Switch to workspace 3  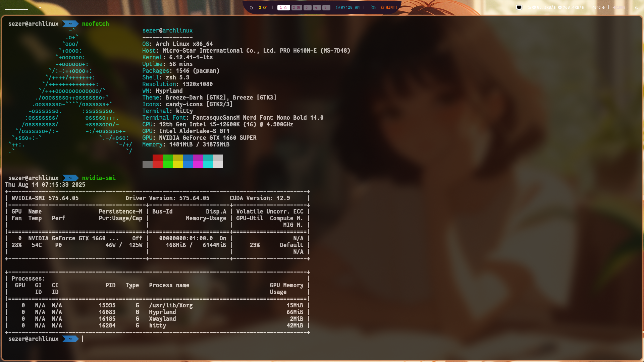point(307,7)
